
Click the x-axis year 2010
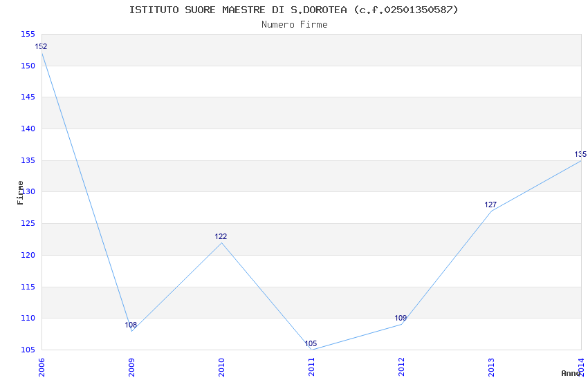tap(221, 368)
